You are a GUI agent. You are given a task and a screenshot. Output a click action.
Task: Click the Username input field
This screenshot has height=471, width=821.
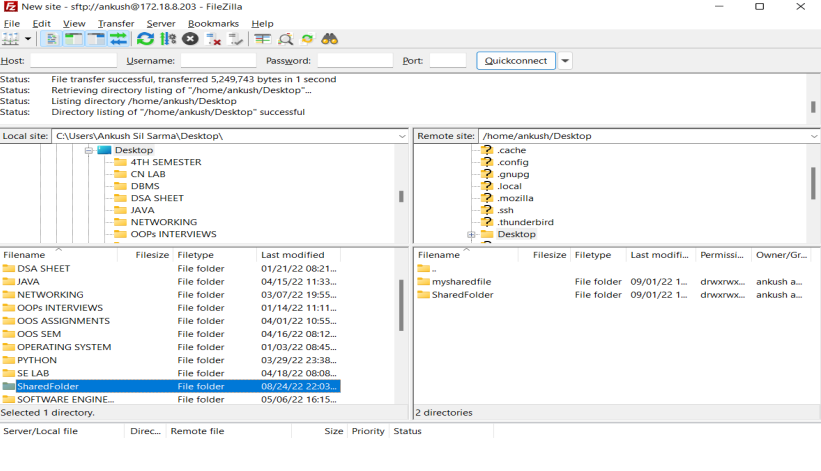[x=218, y=61]
